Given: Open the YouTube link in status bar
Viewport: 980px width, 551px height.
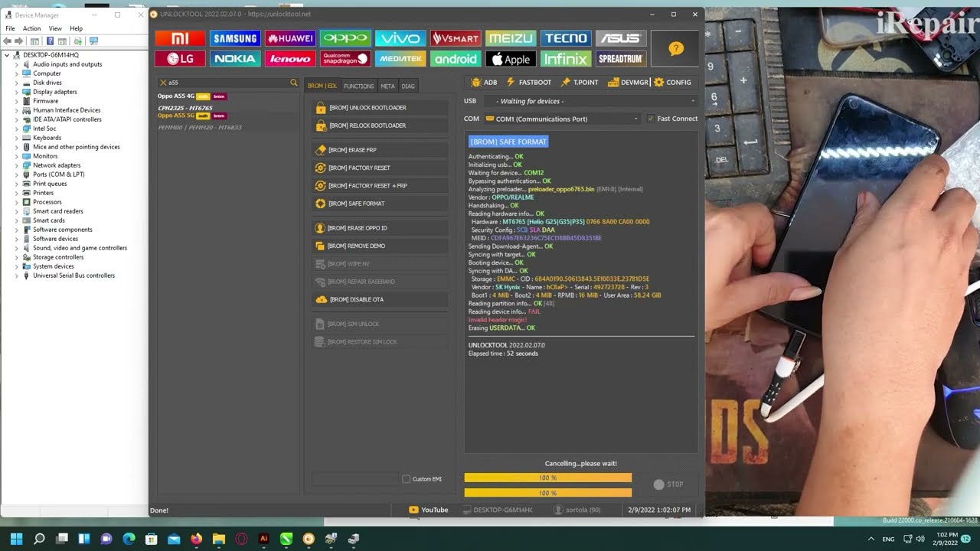Looking at the screenshot, I should click(x=429, y=510).
